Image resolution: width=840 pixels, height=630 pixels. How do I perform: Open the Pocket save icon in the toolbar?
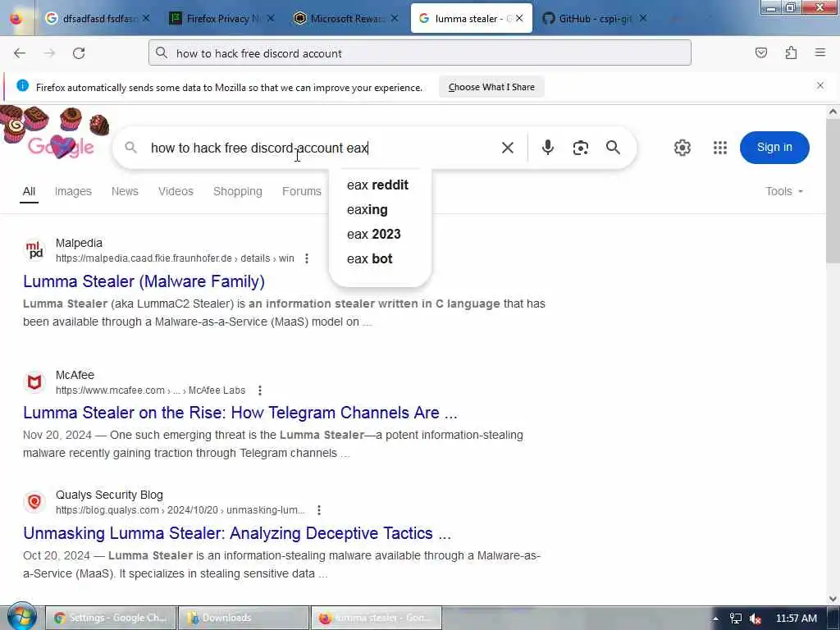click(x=760, y=52)
